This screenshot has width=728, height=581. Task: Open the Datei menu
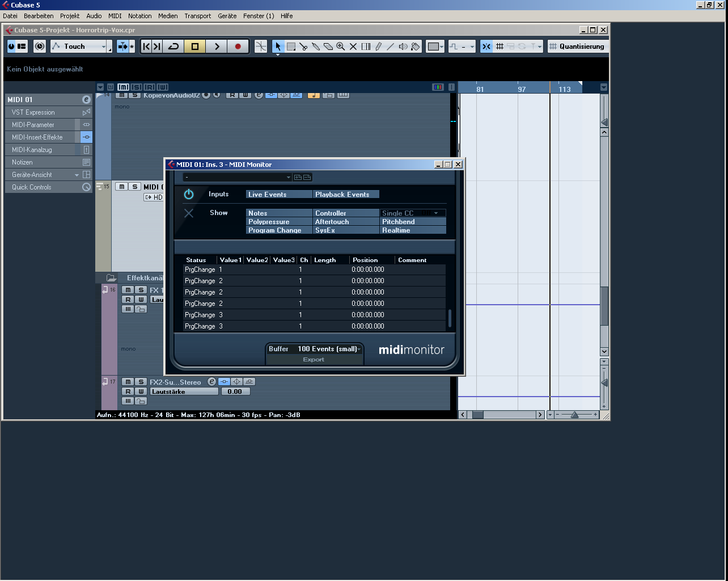10,16
